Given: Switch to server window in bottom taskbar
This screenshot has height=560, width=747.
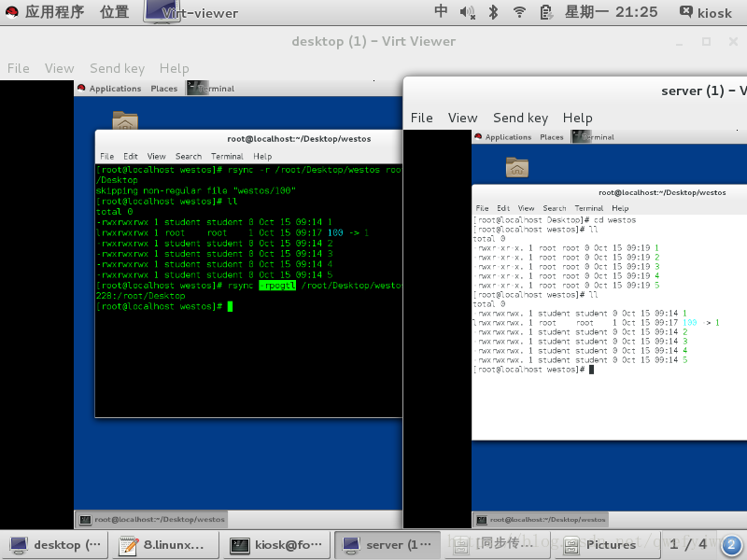Looking at the screenshot, I should [x=388, y=545].
